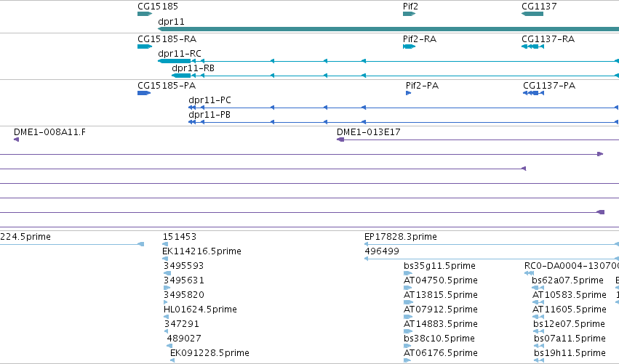The height and width of the screenshot is (364, 619).
Task: Select bs38c10.5prime EST label
Action: click(x=439, y=339)
